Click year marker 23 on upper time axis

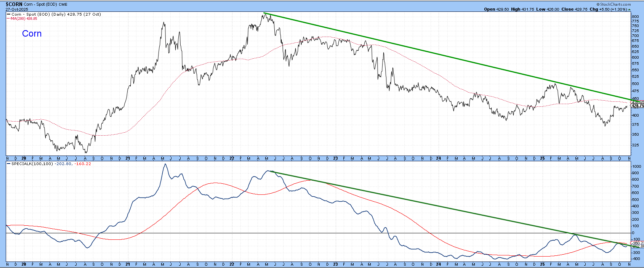[335, 158]
